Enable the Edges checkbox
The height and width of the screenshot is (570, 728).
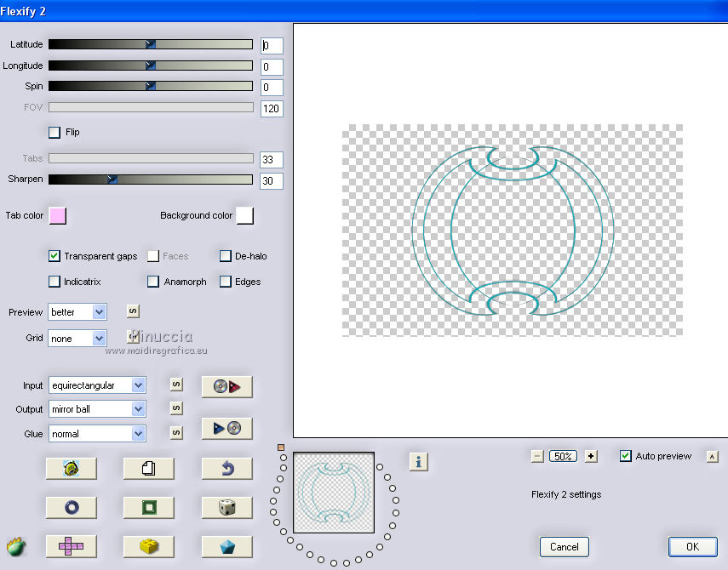tap(225, 282)
